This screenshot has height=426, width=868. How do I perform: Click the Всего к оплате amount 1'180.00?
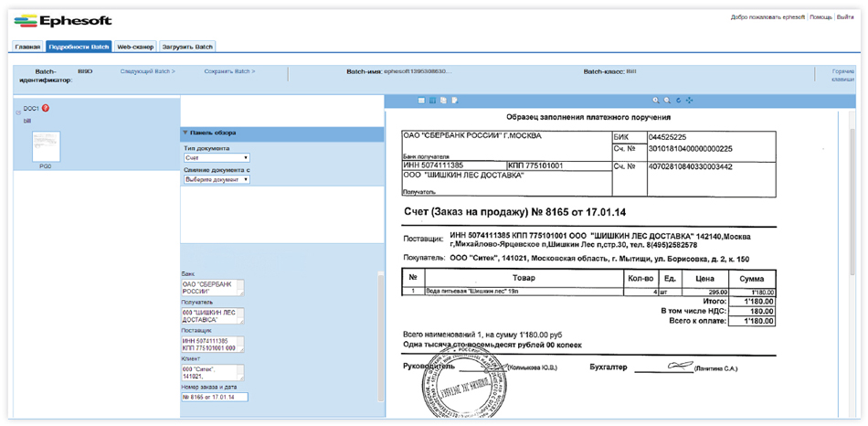pos(752,321)
